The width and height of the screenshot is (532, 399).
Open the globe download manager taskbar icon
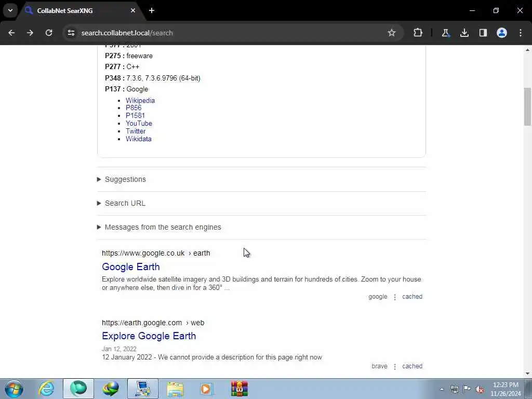111,389
